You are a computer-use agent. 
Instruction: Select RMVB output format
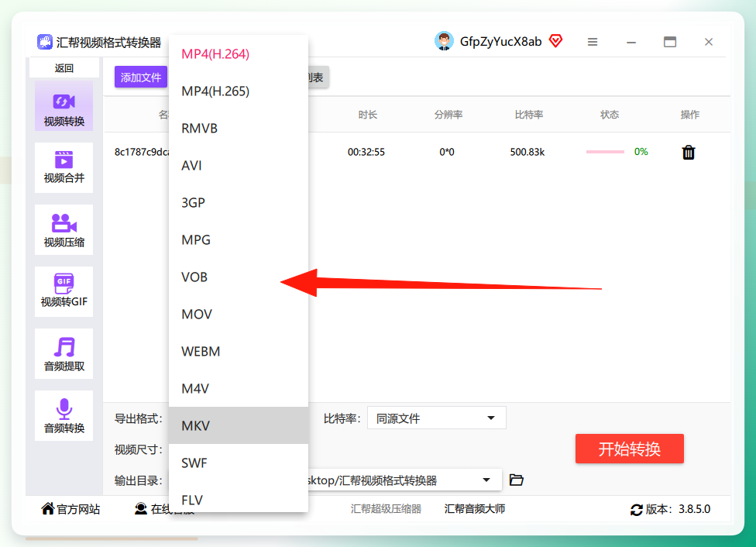tap(239, 129)
